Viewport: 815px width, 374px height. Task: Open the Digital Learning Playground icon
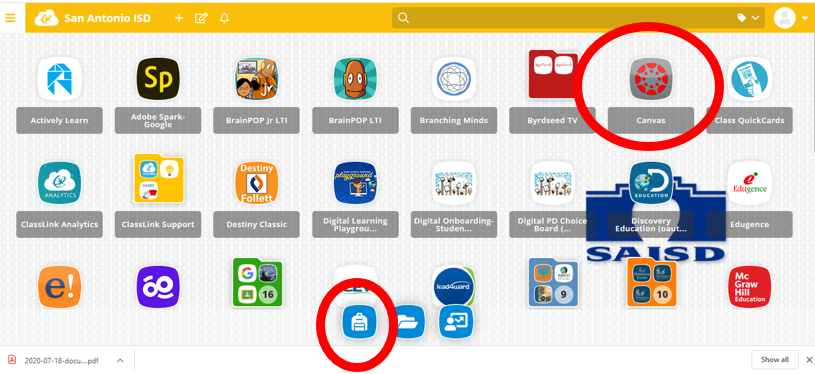click(355, 183)
